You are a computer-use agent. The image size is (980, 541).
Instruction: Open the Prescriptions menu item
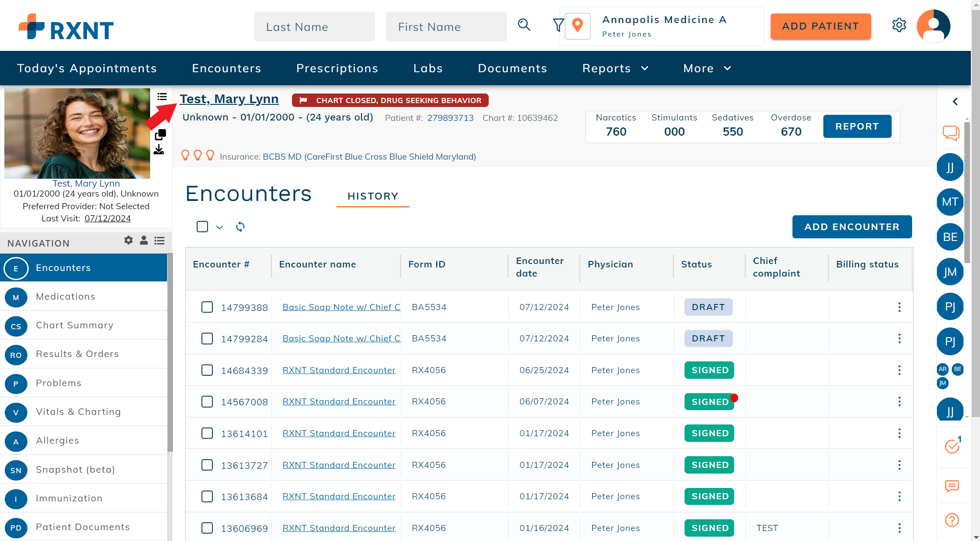(x=337, y=68)
